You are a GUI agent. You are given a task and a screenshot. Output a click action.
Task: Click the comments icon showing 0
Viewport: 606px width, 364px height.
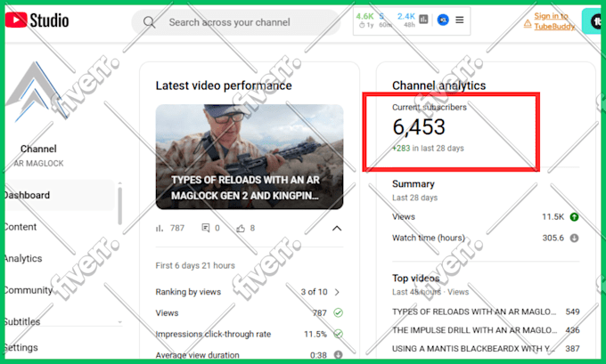(206, 228)
